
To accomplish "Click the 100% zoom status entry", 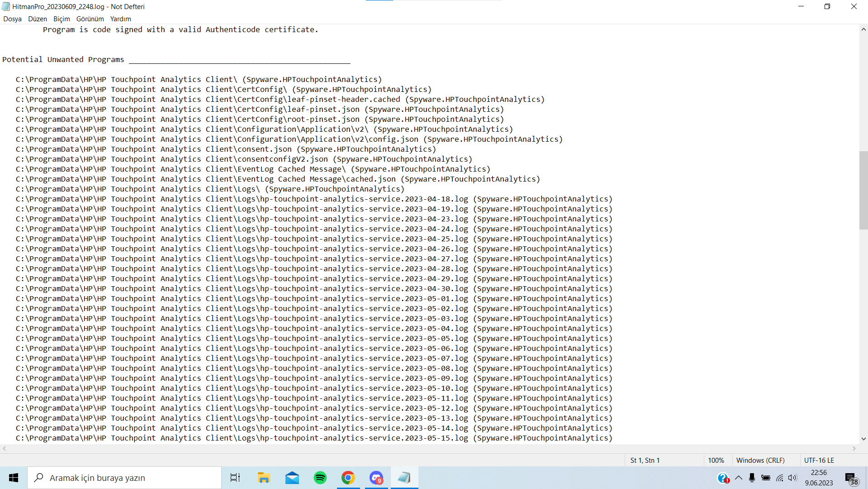I will [716, 460].
